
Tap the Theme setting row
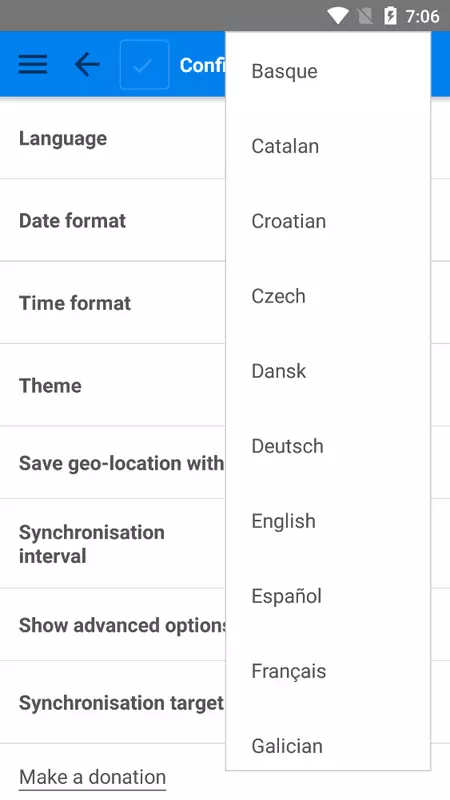click(x=225, y=385)
